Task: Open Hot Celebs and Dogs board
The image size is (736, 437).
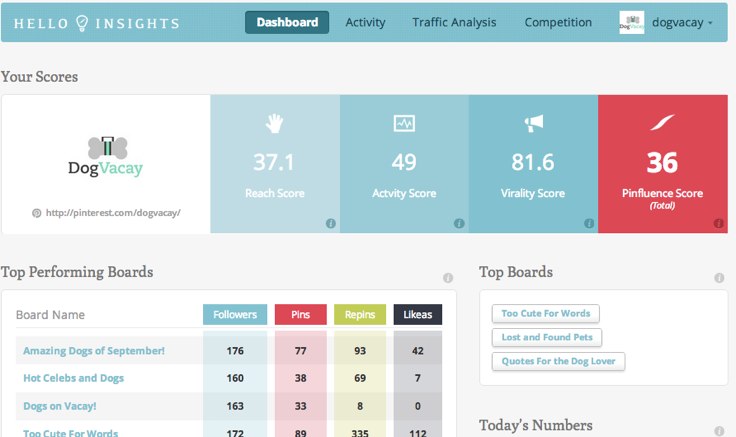Action: (x=74, y=378)
